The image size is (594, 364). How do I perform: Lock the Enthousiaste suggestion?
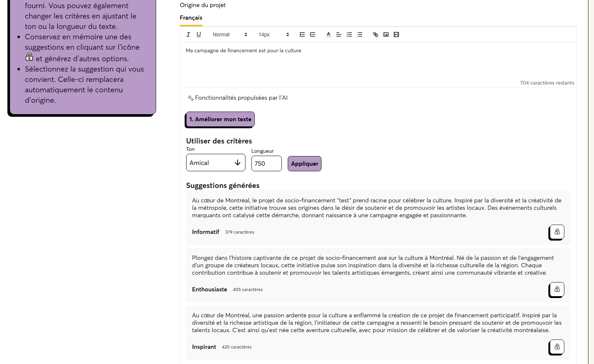(x=557, y=289)
